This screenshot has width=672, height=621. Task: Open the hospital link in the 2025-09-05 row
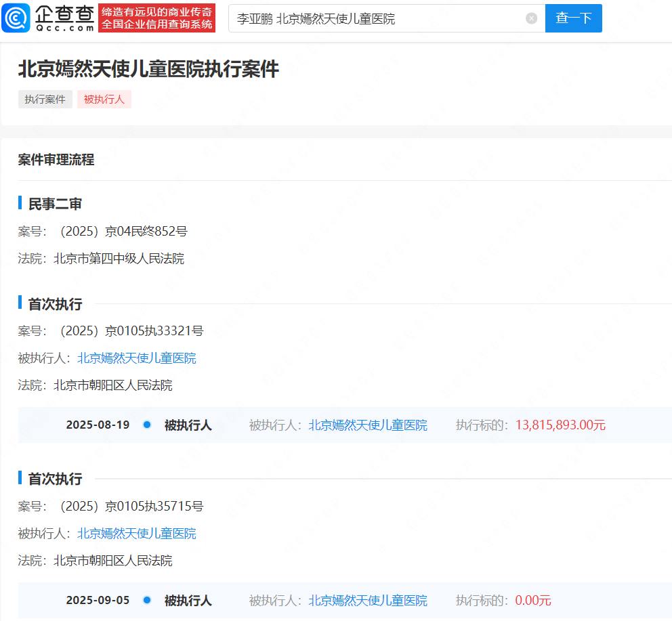[368, 600]
